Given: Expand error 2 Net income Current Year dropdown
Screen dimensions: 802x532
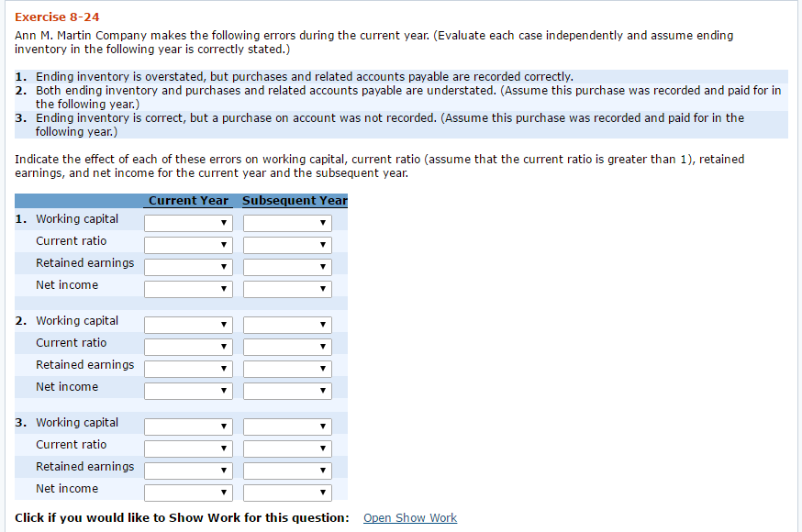Looking at the screenshot, I should (x=188, y=391).
